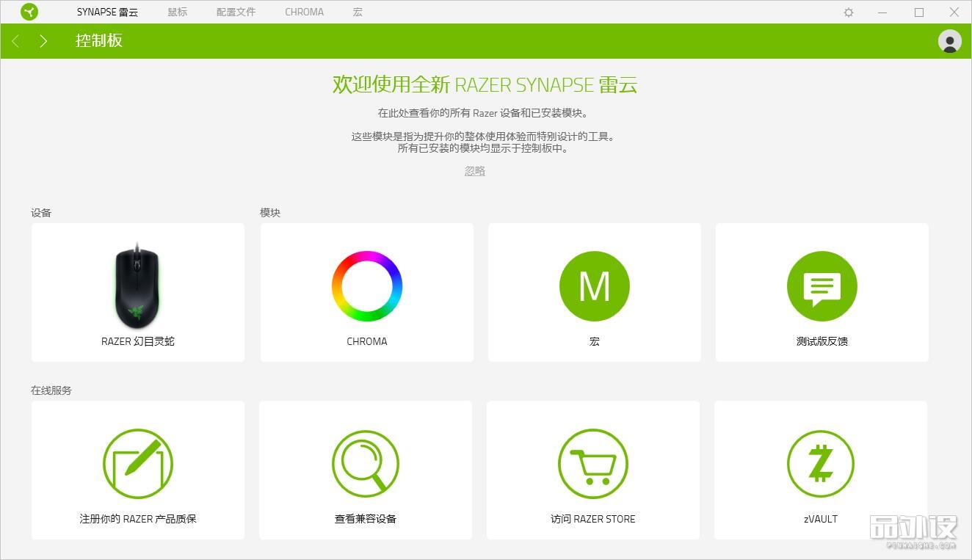Close the Synapse window

click(954, 12)
